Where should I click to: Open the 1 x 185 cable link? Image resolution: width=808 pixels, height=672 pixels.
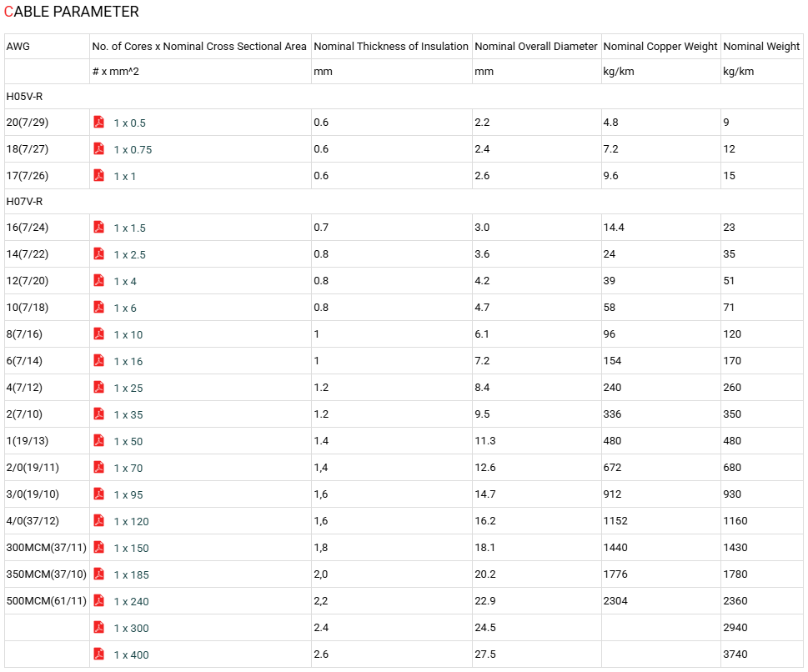coord(132,574)
